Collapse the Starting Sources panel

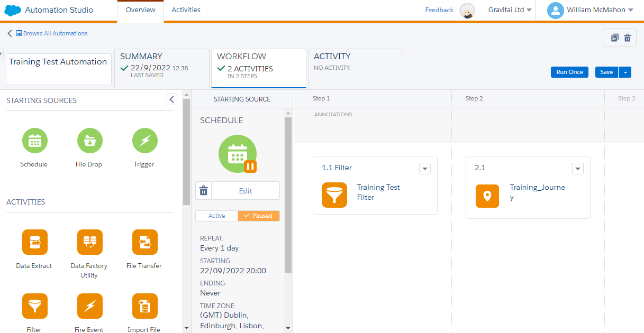click(171, 99)
